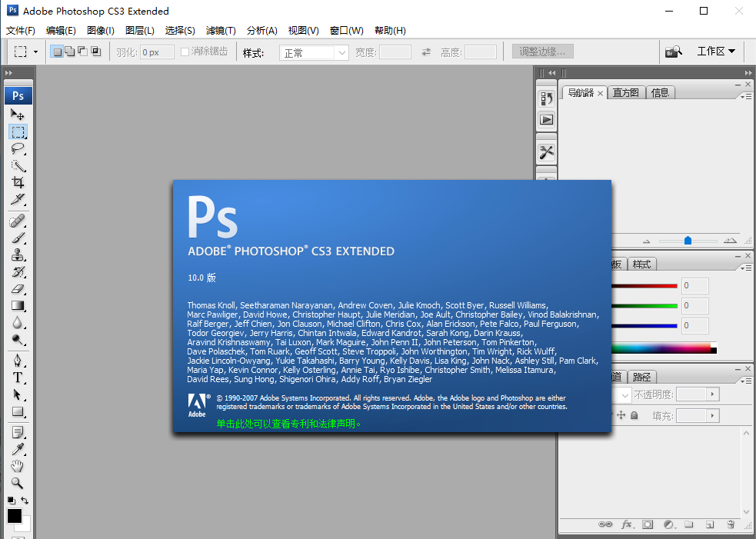Open the History panel icon

547,99
